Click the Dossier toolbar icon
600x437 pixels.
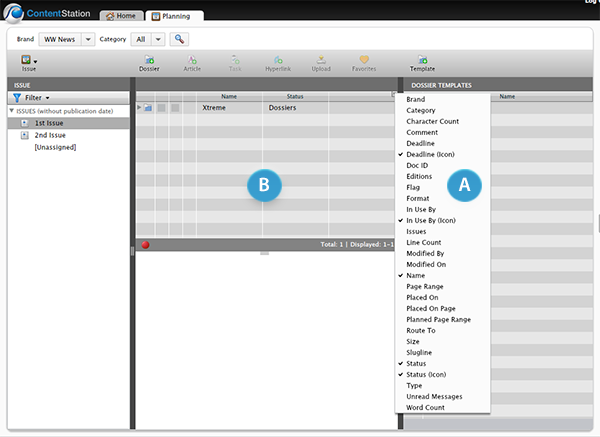click(149, 63)
